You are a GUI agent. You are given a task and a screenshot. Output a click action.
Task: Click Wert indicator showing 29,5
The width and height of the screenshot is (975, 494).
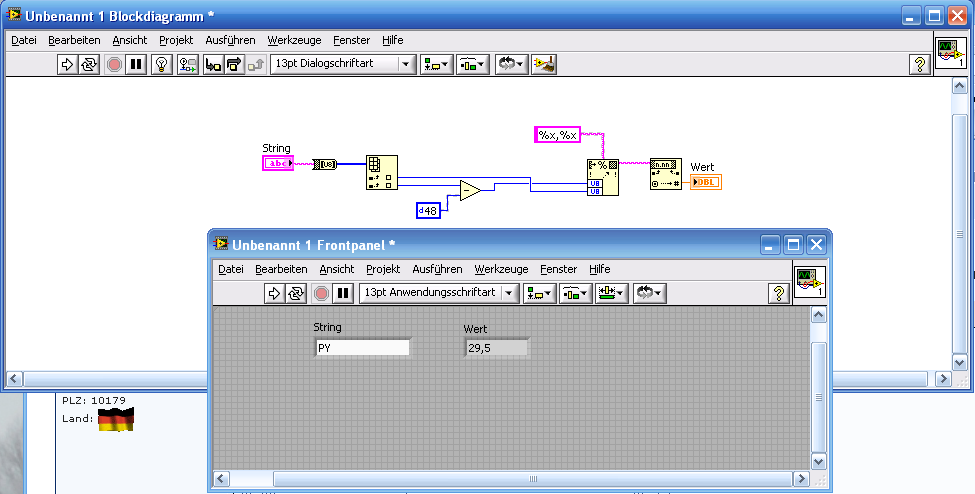(x=497, y=348)
